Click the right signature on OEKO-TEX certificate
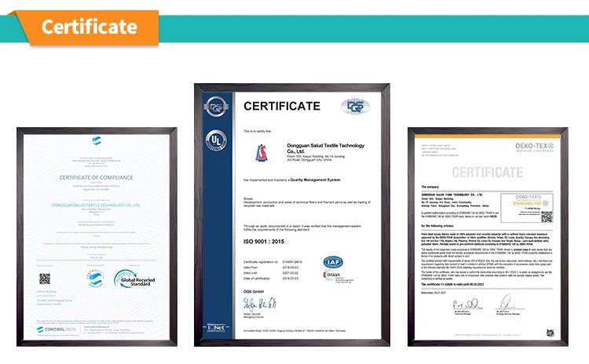Viewport: 589px width, 364px height. coord(509,302)
